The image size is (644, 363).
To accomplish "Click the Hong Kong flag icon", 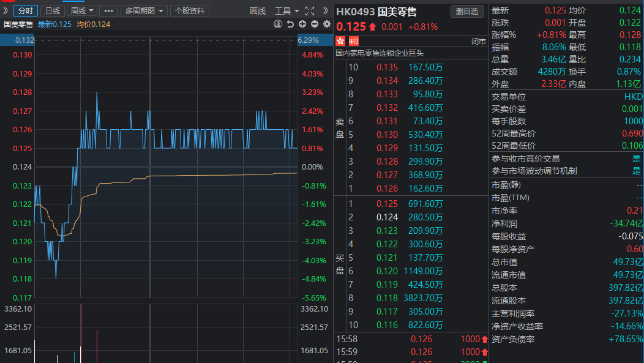I will (341, 41).
